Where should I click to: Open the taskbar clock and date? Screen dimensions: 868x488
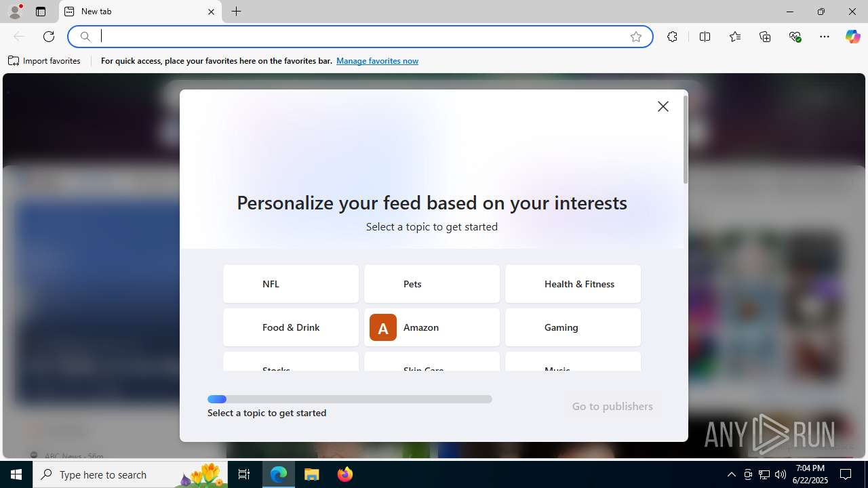click(810, 474)
